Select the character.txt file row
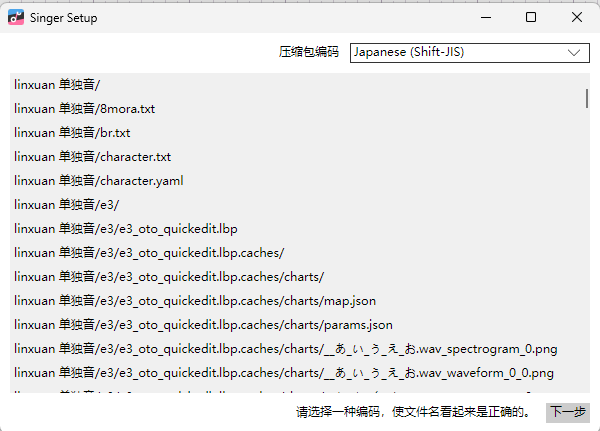This screenshot has height=431, width=600. [x=299, y=157]
